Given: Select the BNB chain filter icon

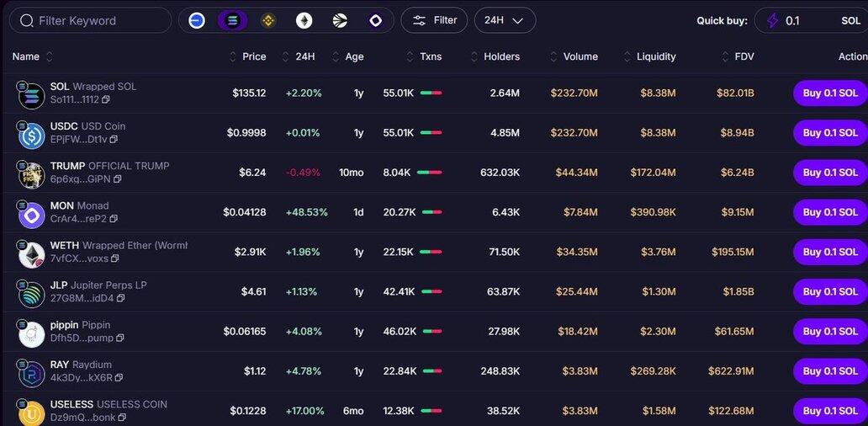Looking at the screenshot, I should (268, 20).
